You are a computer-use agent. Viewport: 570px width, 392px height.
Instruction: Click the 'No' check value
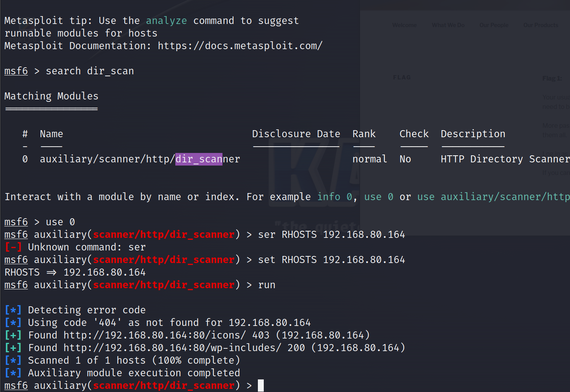(x=405, y=159)
